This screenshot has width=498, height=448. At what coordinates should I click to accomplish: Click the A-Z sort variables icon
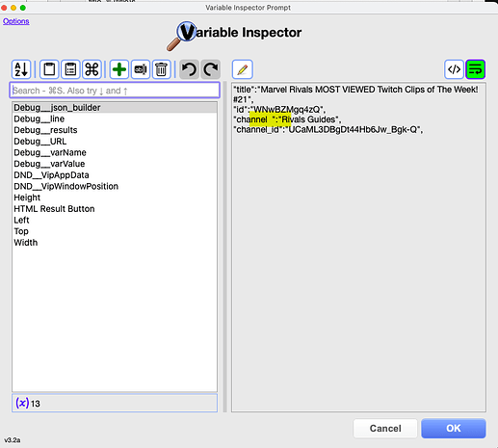click(x=21, y=69)
